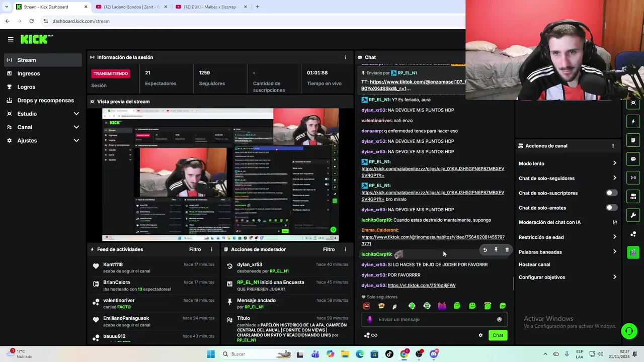The image size is (644, 362).
Task: Click the stream preview thumbnail
Action: 220,174
